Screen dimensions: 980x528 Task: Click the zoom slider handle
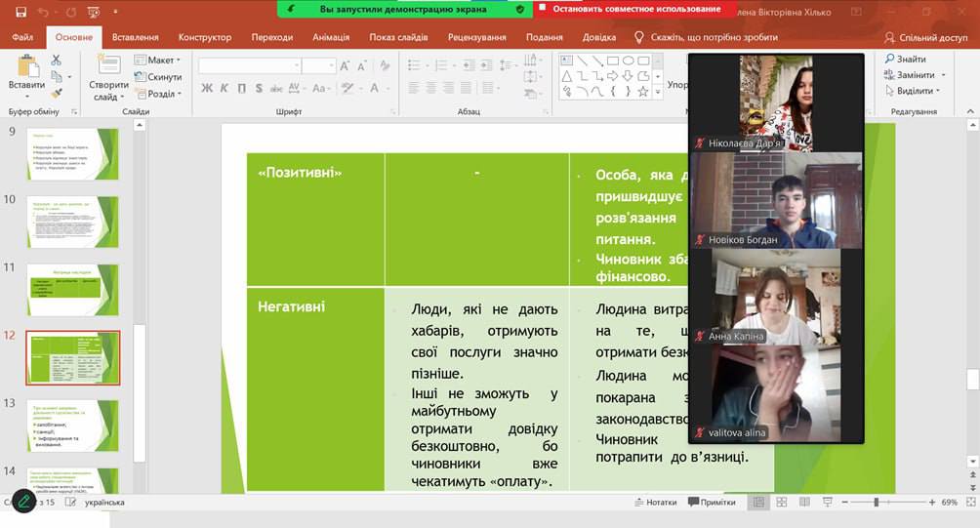click(877, 503)
